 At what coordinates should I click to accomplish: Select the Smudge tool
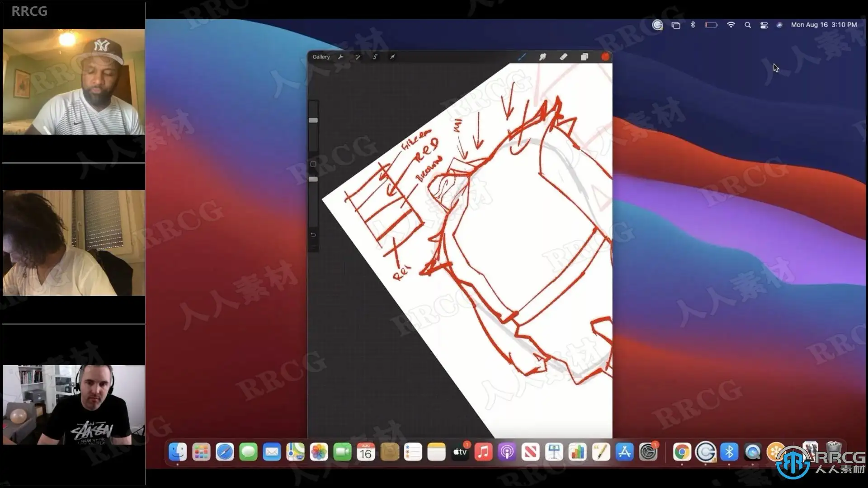tap(542, 57)
